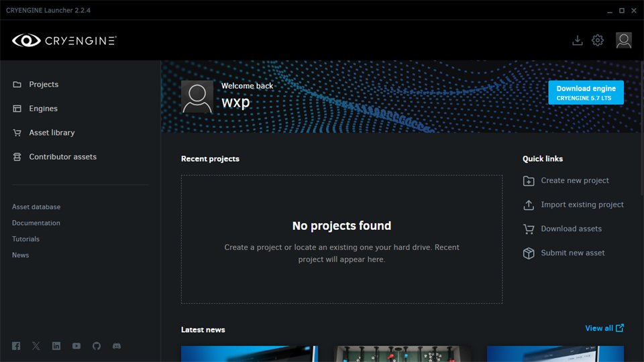The height and width of the screenshot is (362, 644).
Task: Open X (Twitter) social icon
Action: click(36, 346)
